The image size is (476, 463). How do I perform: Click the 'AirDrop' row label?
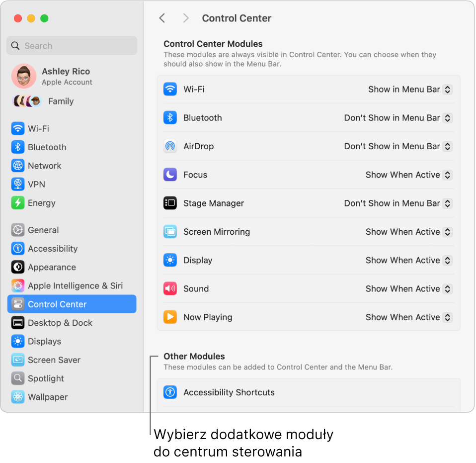[x=199, y=146]
